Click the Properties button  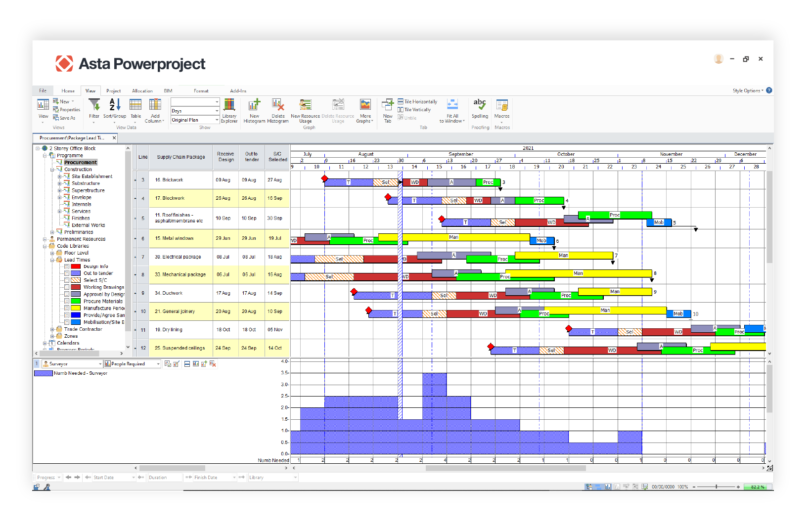[67, 110]
